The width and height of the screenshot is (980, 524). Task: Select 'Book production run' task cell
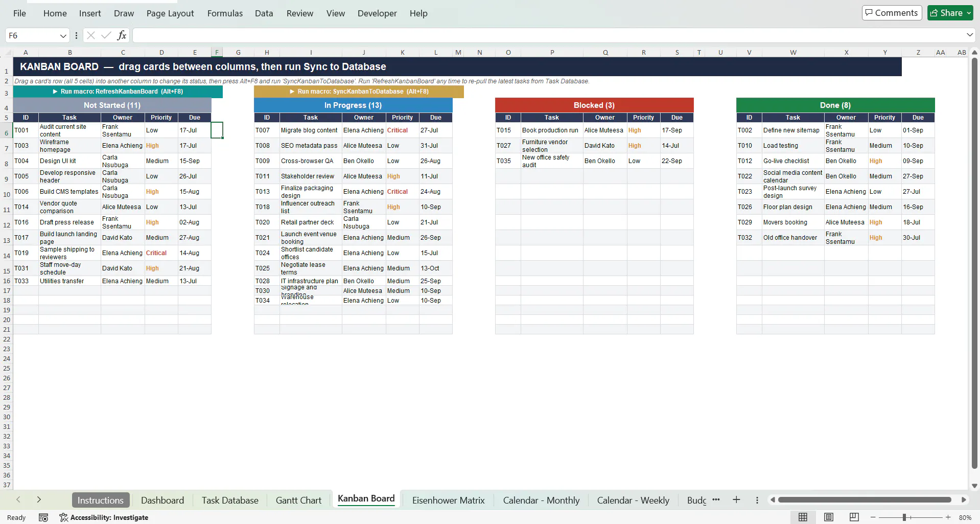pyautogui.click(x=552, y=130)
